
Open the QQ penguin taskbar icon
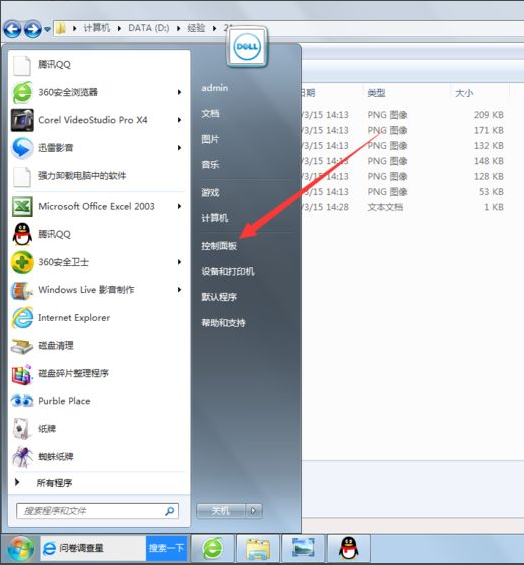[x=349, y=548]
